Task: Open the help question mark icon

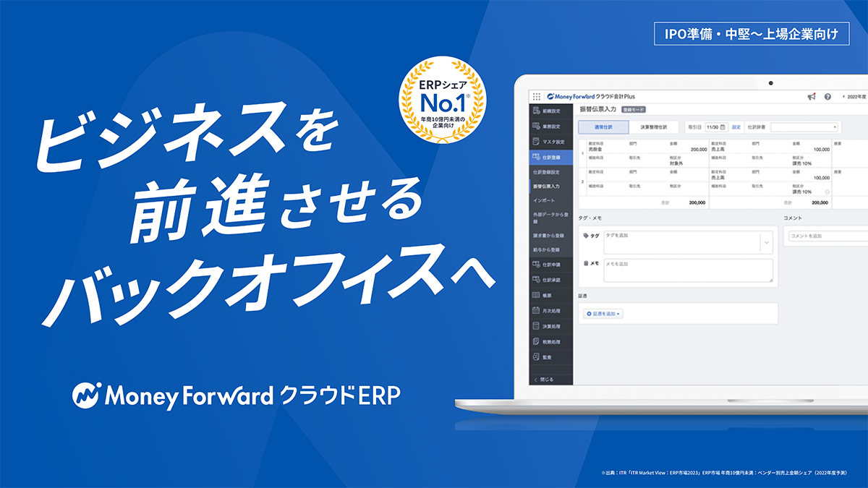Action: coord(827,96)
